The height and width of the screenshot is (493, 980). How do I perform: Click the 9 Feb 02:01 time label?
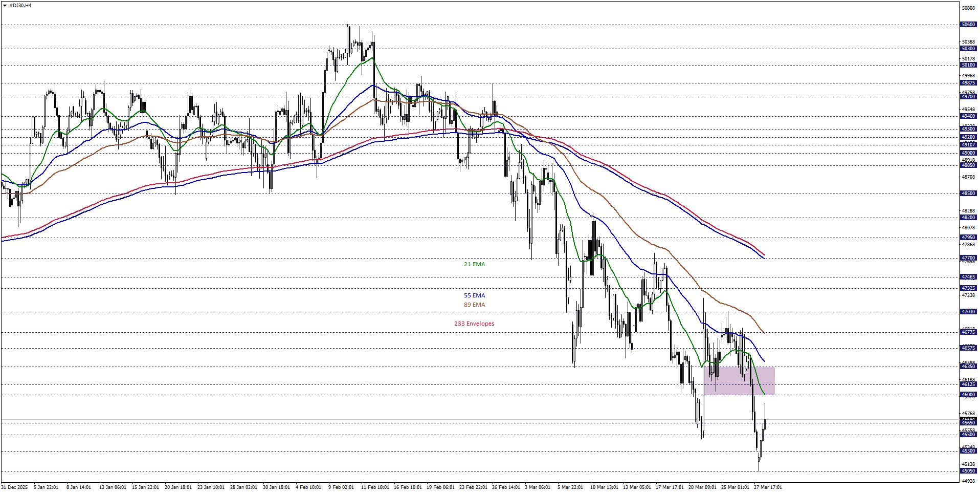coord(341,487)
